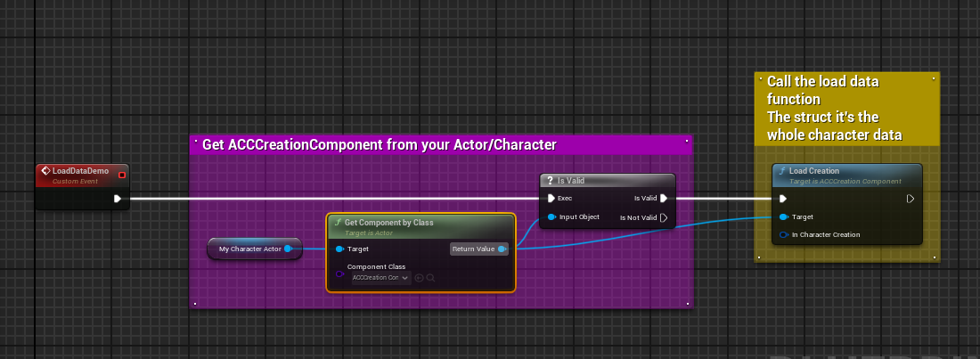Click the use-selected-asset arrow icon
This screenshot has height=359, width=980.
click(x=419, y=278)
